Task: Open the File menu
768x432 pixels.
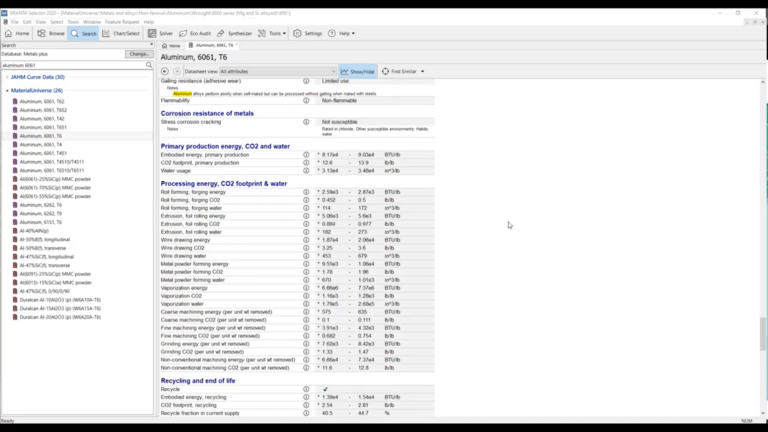Action: pyautogui.click(x=15, y=22)
